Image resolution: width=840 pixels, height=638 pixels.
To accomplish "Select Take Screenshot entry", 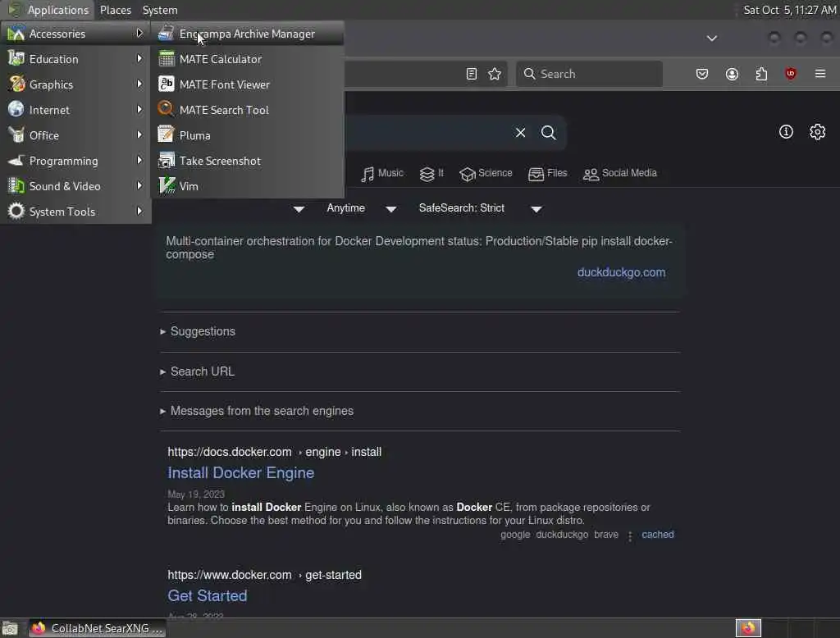I will pos(248,161).
